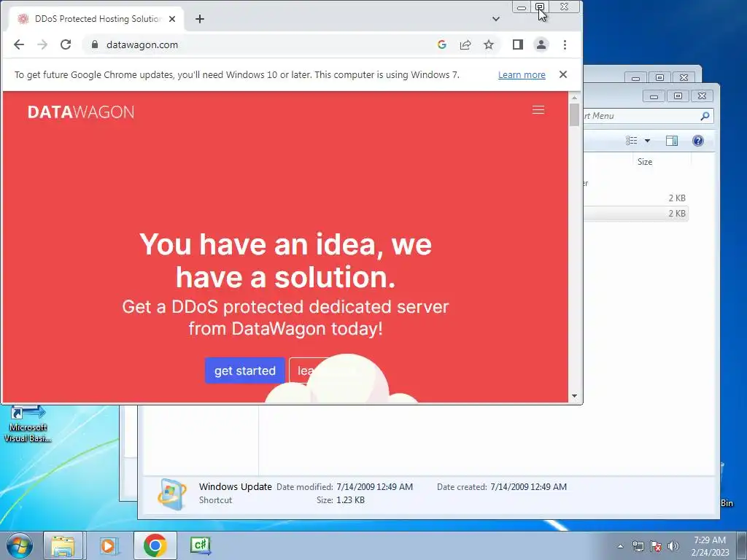Open Explorer help icon
This screenshot has height=560, width=747.
[698, 141]
